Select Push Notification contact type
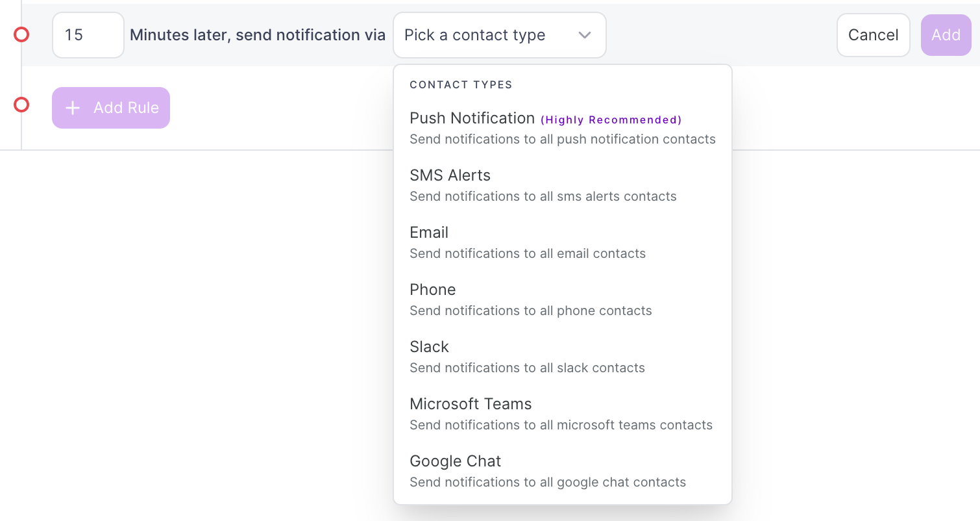Viewport: 980px width, 521px height. tap(472, 118)
